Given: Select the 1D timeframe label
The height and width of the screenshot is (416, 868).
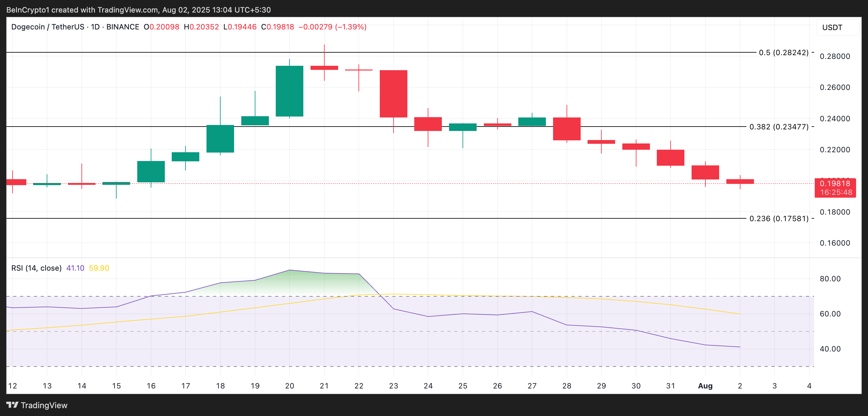Looking at the screenshot, I should click(x=95, y=27).
